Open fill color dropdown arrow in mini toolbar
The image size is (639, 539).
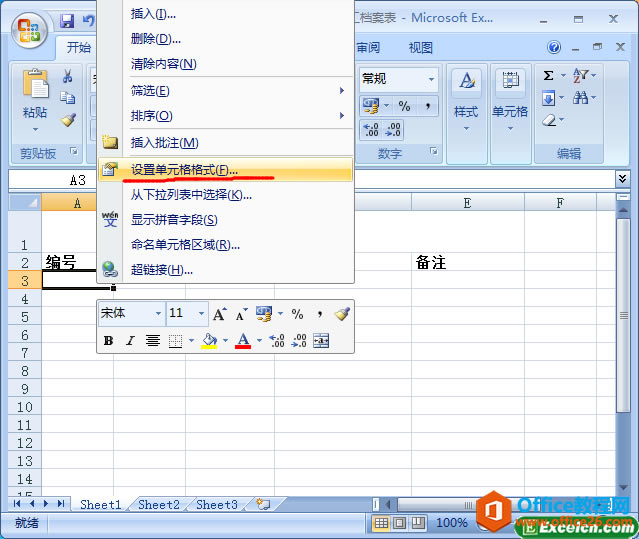pos(225,341)
